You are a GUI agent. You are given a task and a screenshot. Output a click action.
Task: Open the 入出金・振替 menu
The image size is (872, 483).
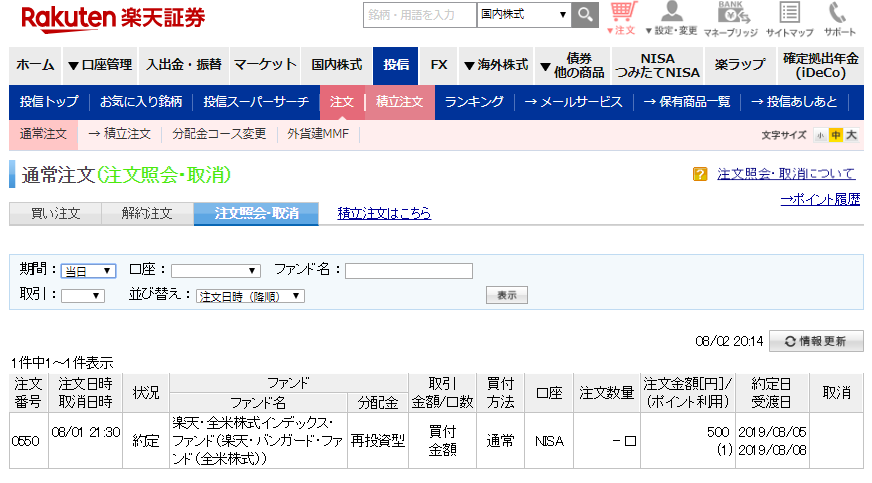[184, 65]
